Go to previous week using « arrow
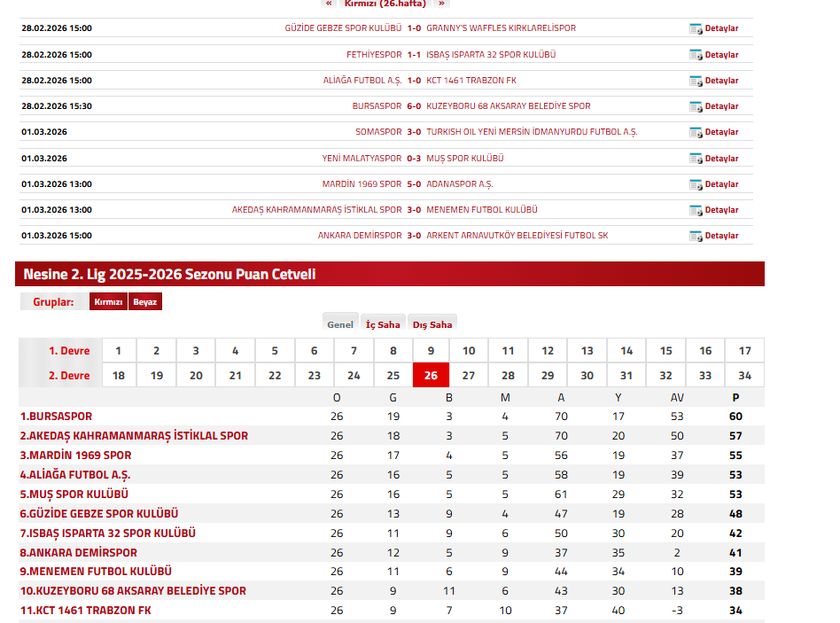Screen dimensions: 840x623 [329, 4]
